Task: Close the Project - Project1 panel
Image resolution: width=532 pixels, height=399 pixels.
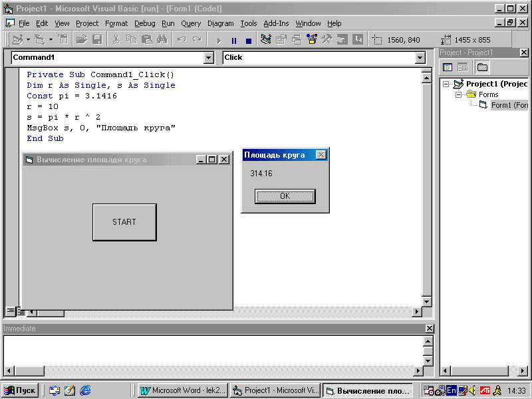Action: click(x=524, y=53)
